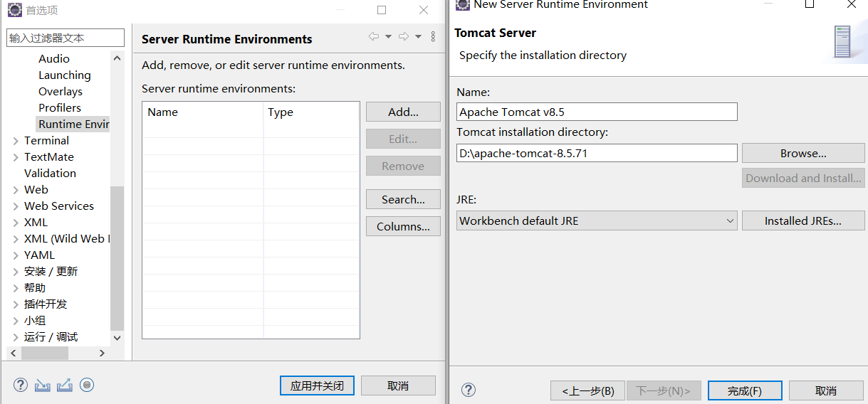The width and height of the screenshot is (868, 404).
Task: Open the three-dot view menu icon
Action: click(x=433, y=36)
